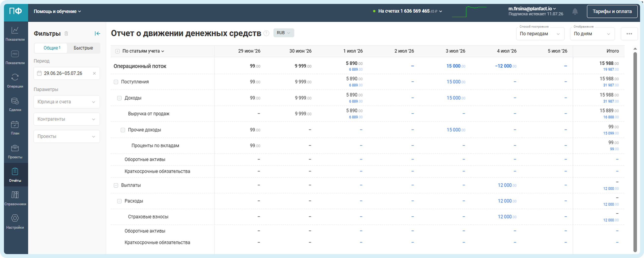The height and width of the screenshot is (258, 644).
Task: Click 15 000 in the Операционный поток row
Action: coord(456,66)
